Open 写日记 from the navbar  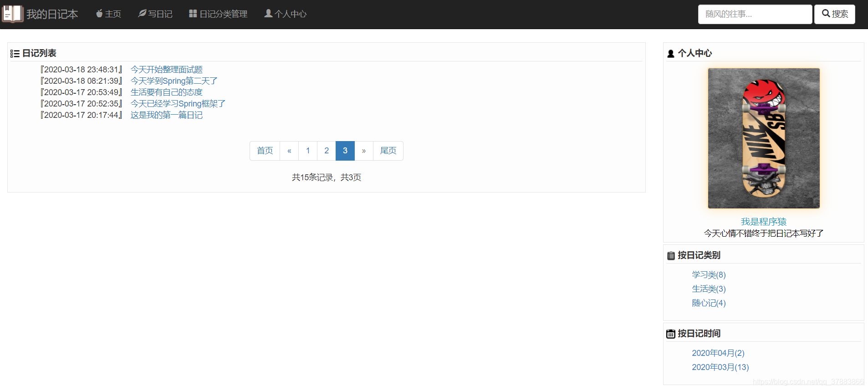tap(155, 14)
